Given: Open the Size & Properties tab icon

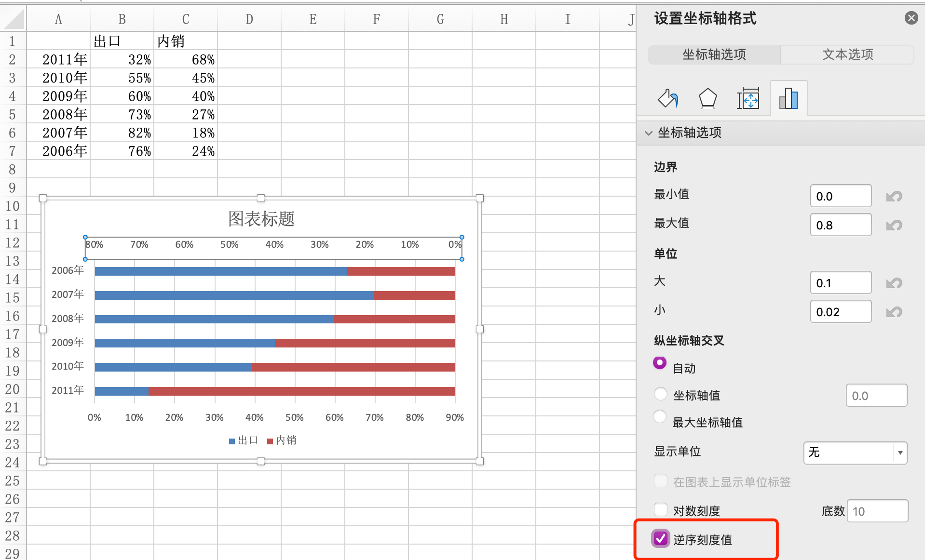Looking at the screenshot, I should 748,98.
